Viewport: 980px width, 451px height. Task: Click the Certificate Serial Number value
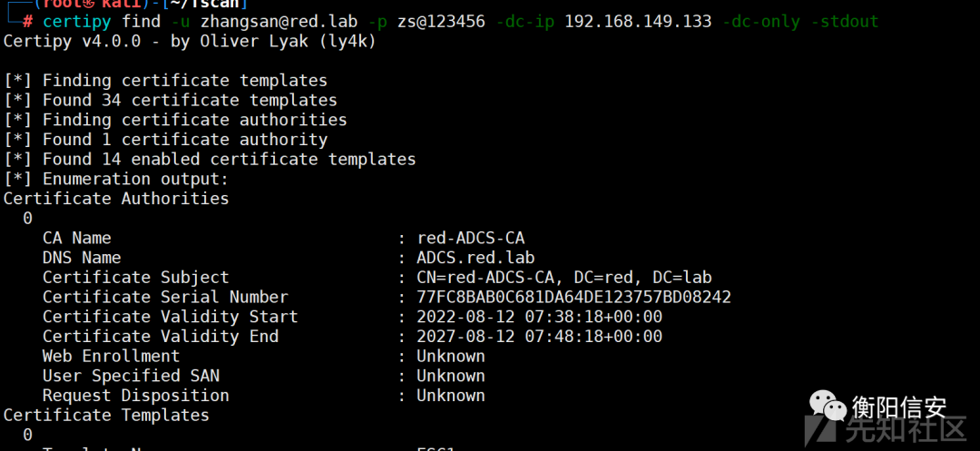[573, 298]
